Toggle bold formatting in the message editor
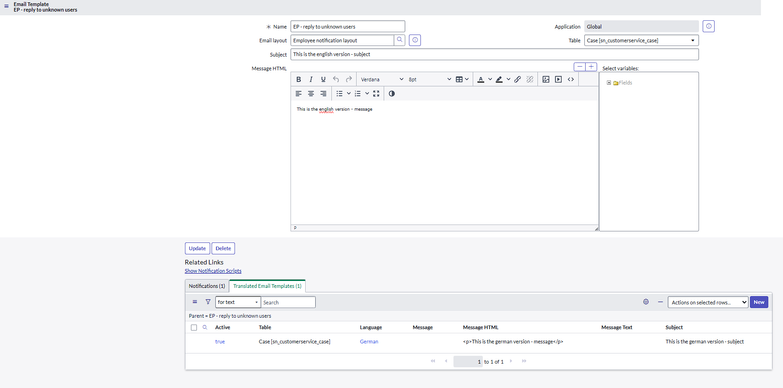The width and height of the screenshot is (783, 388). click(x=299, y=79)
